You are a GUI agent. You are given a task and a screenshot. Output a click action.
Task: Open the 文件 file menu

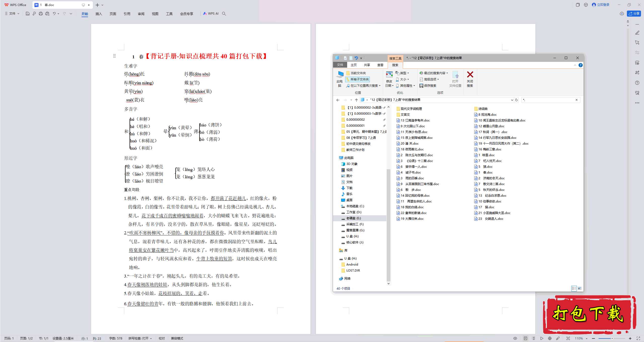pos(12,14)
